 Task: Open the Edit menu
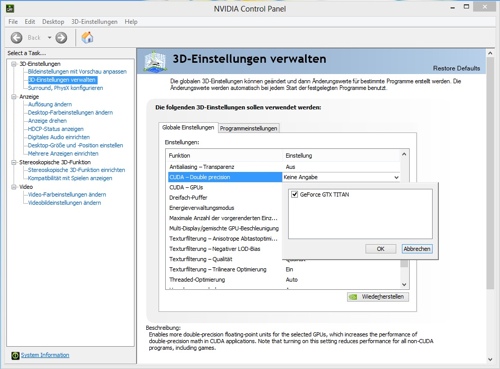click(x=30, y=22)
